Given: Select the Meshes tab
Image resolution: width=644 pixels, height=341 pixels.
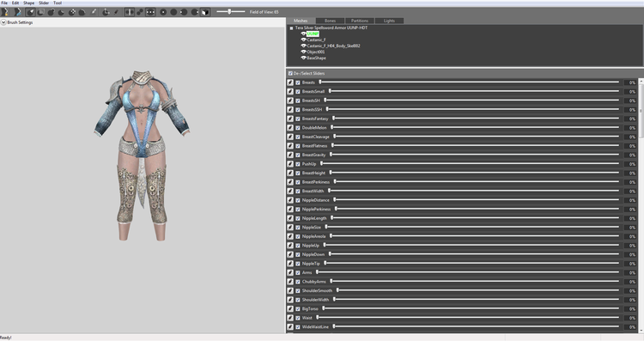Looking at the screenshot, I should (x=301, y=21).
